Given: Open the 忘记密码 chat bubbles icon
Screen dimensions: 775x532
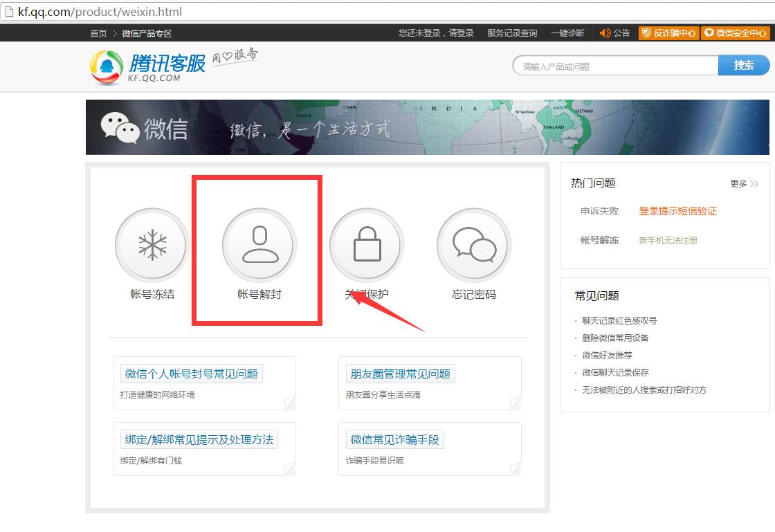Looking at the screenshot, I should tap(474, 245).
